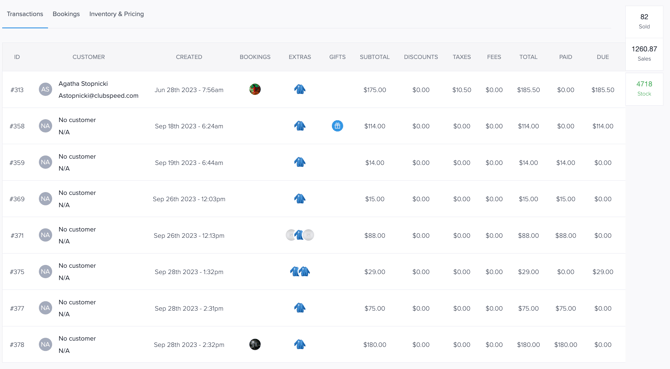Click the NA avatar in row #378

pos(45,344)
